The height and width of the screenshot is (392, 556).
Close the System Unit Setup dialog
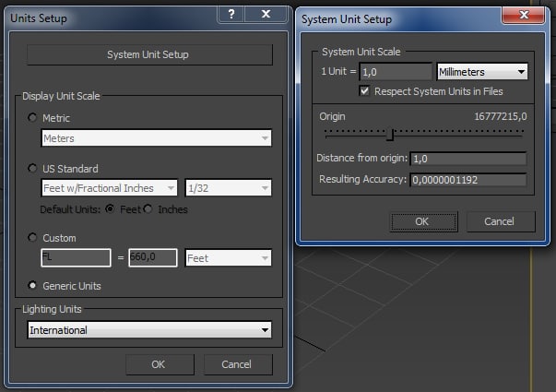[x=524, y=15]
